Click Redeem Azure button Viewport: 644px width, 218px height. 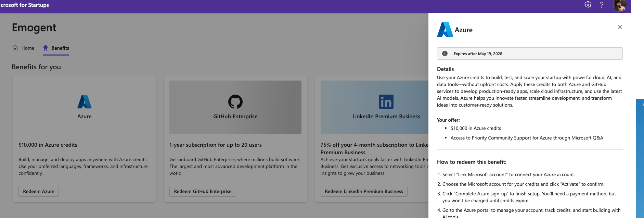39,191
